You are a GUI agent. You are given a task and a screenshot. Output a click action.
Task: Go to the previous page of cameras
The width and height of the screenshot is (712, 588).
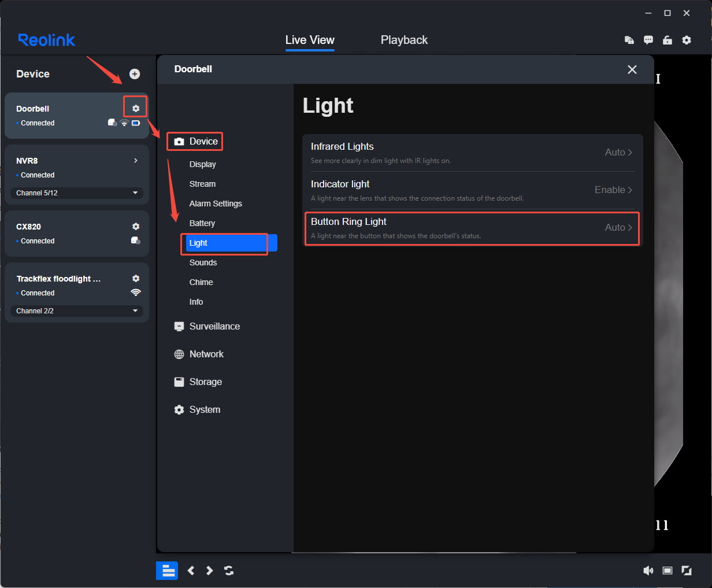click(191, 571)
